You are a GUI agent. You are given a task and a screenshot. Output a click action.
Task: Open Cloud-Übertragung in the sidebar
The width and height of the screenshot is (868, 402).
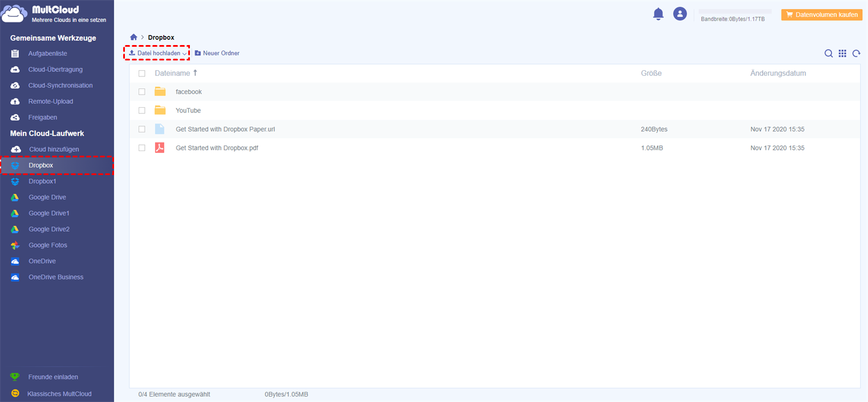(55, 70)
